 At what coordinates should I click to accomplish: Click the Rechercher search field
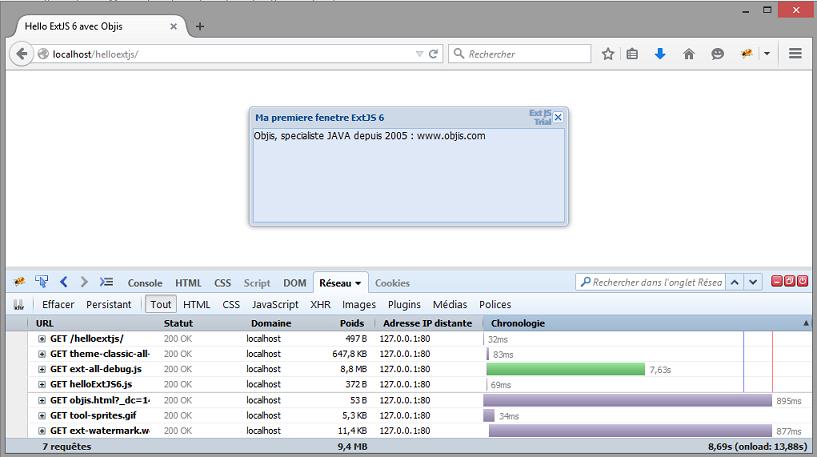point(521,54)
